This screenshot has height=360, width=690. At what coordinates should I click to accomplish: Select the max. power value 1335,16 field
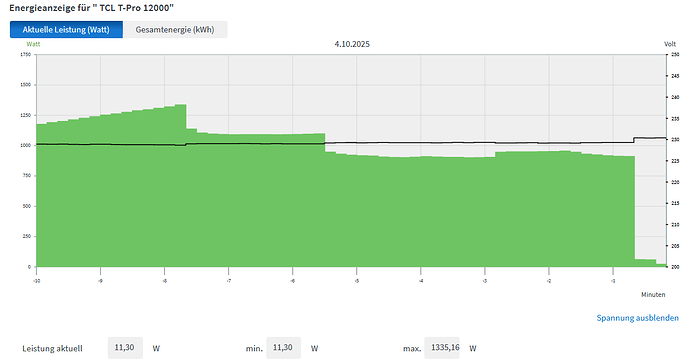click(x=442, y=348)
